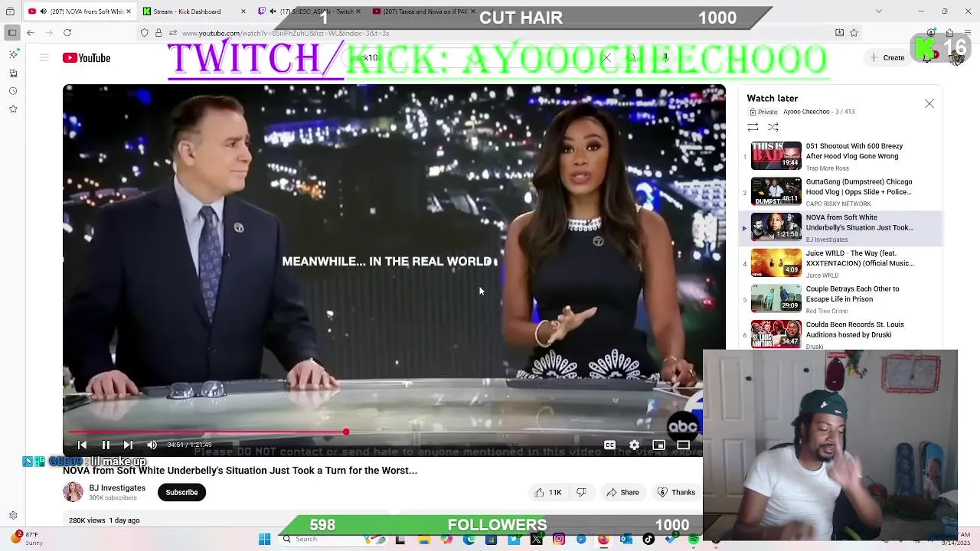Skip to next video in the player

pos(128,445)
